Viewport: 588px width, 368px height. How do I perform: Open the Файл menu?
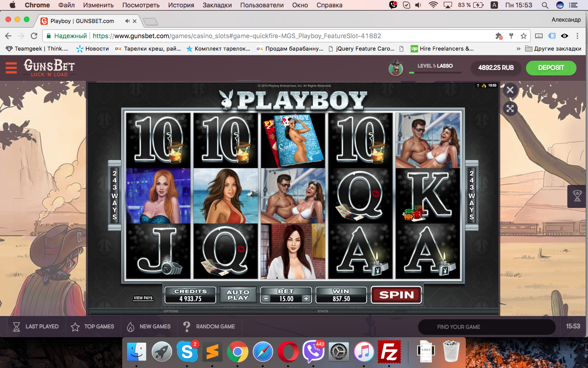[x=67, y=5]
